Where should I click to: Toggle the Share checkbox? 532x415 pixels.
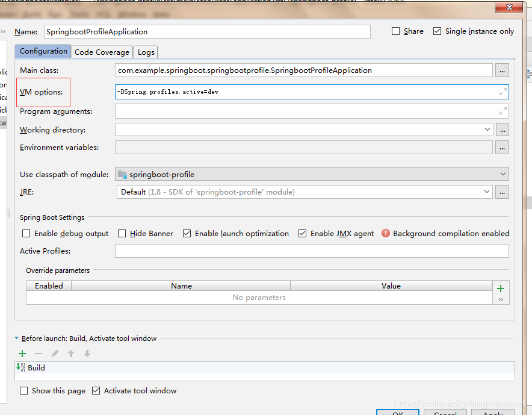point(395,31)
